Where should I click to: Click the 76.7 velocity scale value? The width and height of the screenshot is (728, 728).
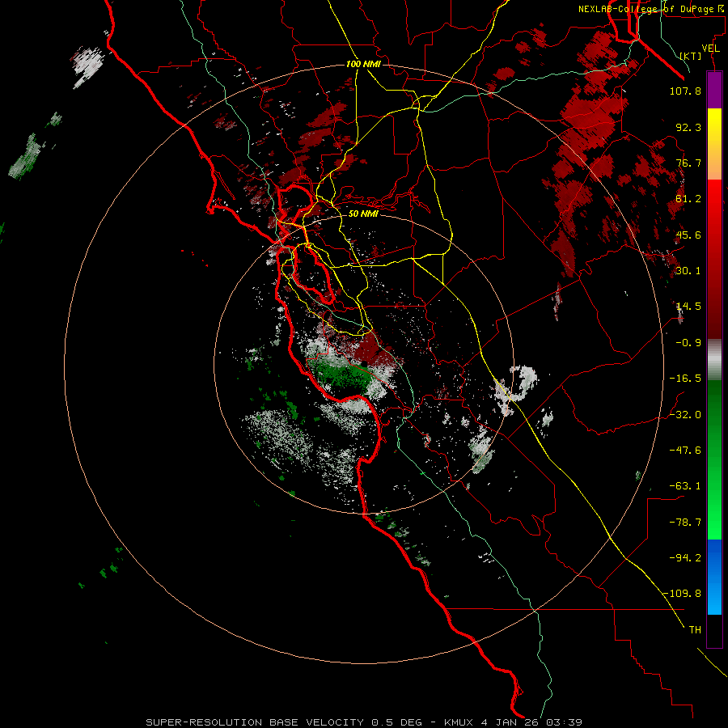point(688,163)
